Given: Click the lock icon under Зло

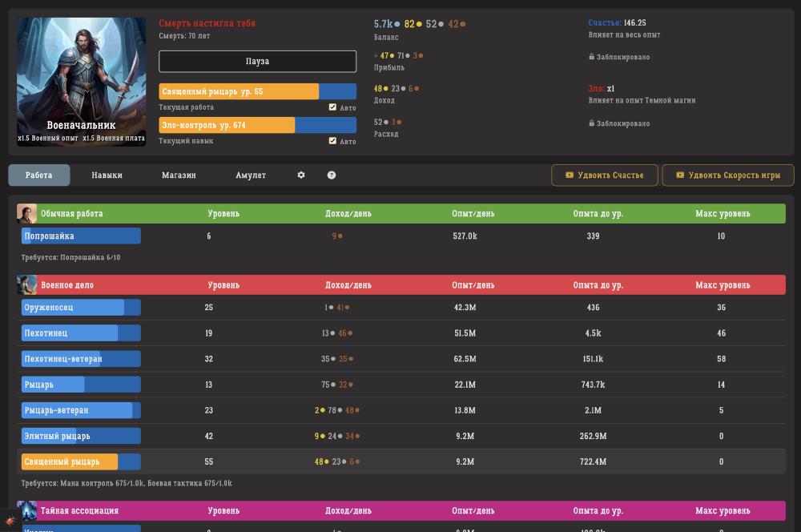Looking at the screenshot, I should 592,123.
